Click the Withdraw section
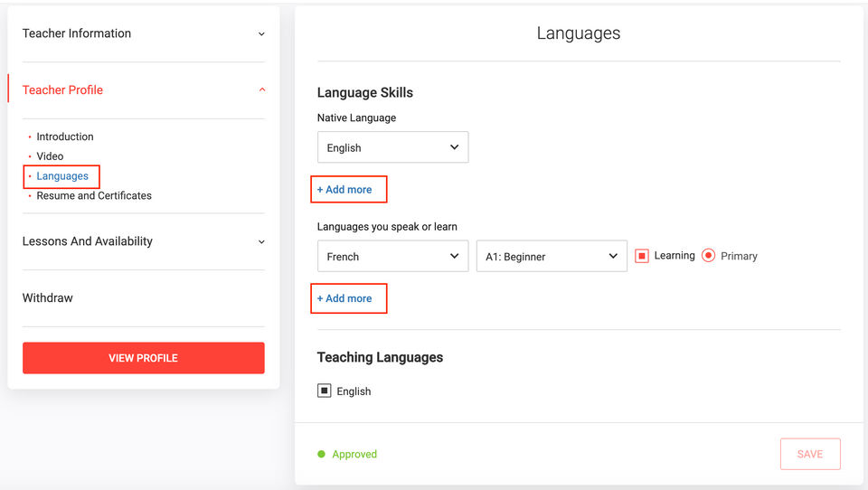This screenshot has width=868, height=490. point(48,298)
